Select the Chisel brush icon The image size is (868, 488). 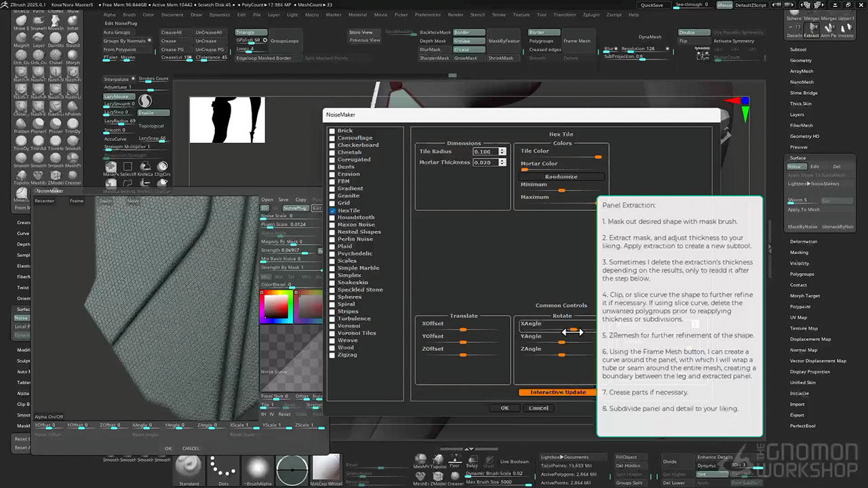click(56, 55)
